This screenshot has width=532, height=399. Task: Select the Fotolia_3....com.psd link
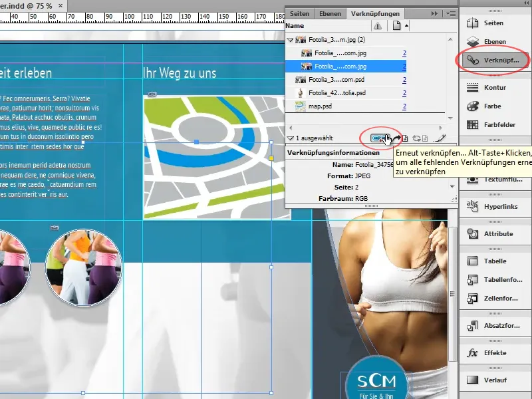[346, 80]
